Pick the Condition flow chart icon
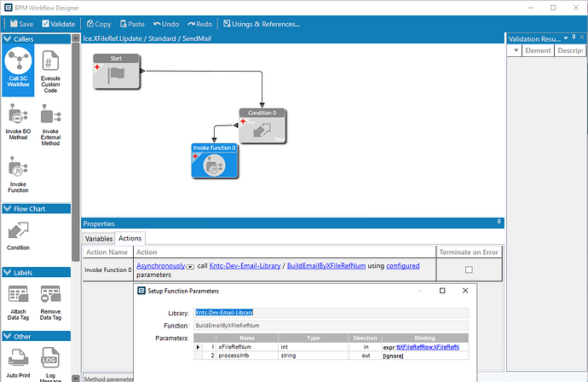Viewport: 588px width, 382px height. (18, 230)
